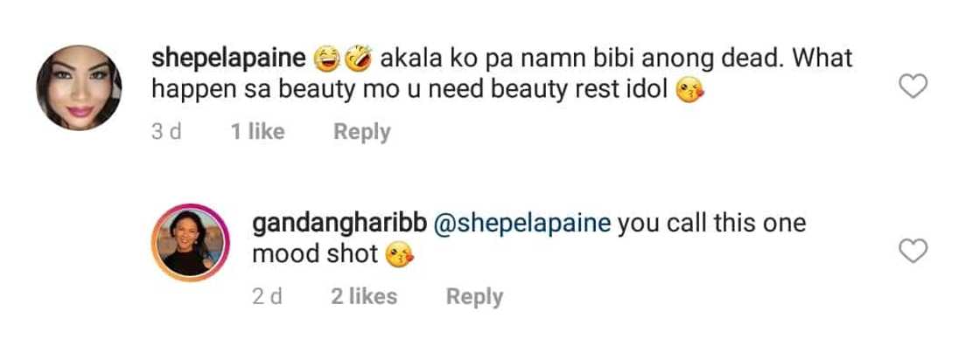The height and width of the screenshot is (360, 980).
Task: Select the kiss emoji after "idol"
Action: click(x=689, y=92)
